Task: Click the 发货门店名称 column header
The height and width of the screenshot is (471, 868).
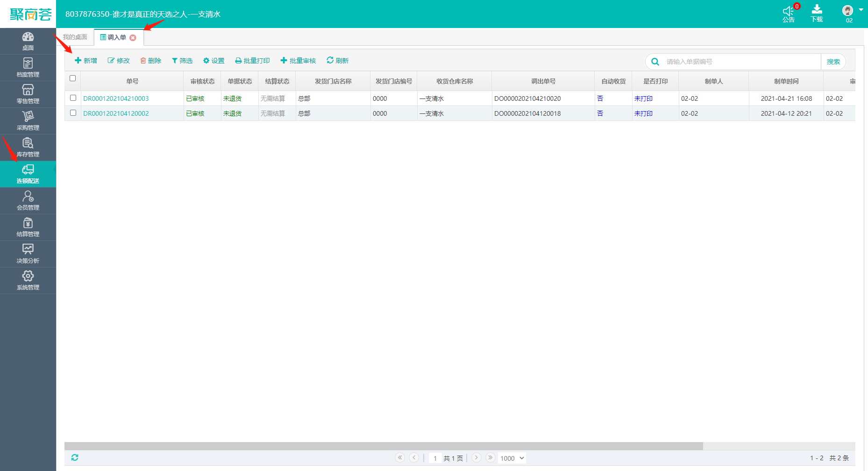Action: (x=333, y=81)
